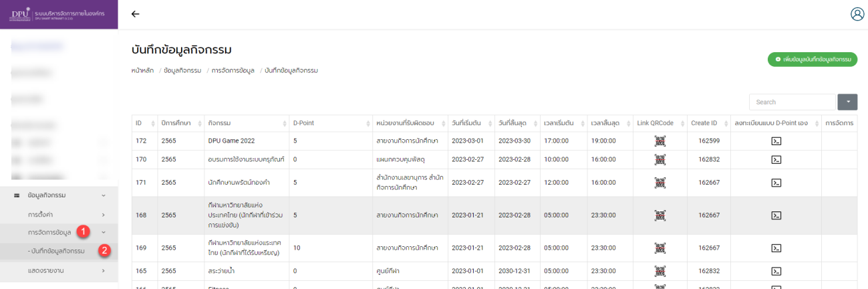Screen dimensions: 868x289
Task: Sort table by ปีการศึกษา column
Action: pos(180,123)
